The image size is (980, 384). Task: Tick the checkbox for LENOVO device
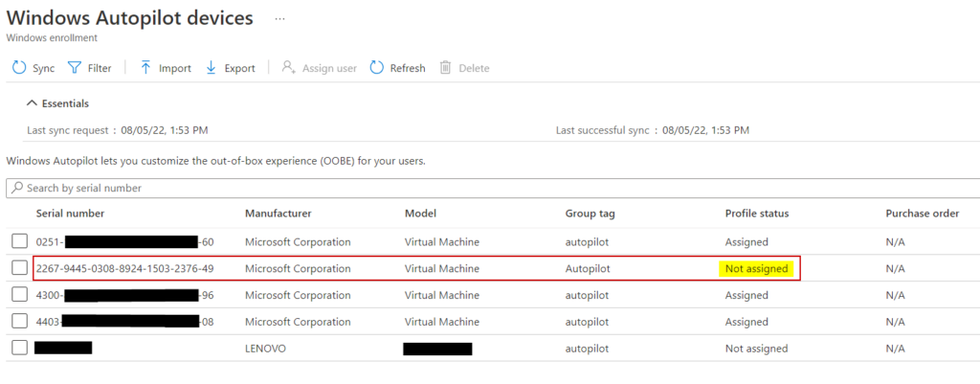point(20,349)
